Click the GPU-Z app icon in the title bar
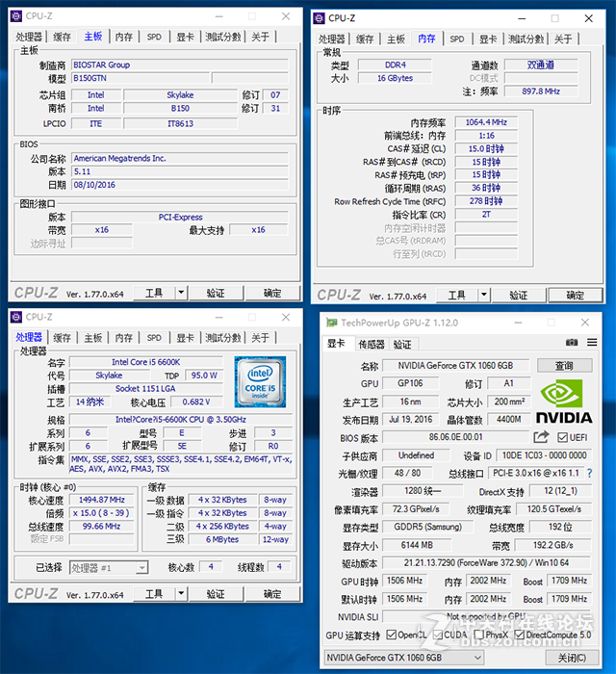Viewport: 616px width, 674px height. point(331,323)
